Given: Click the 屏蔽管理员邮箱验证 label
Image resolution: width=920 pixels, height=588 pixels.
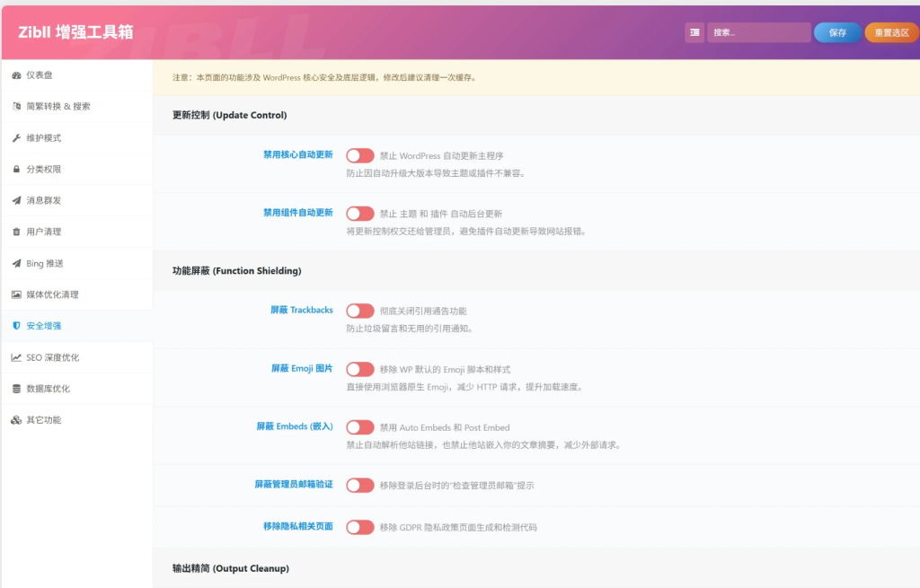Looking at the screenshot, I should 294,484.
